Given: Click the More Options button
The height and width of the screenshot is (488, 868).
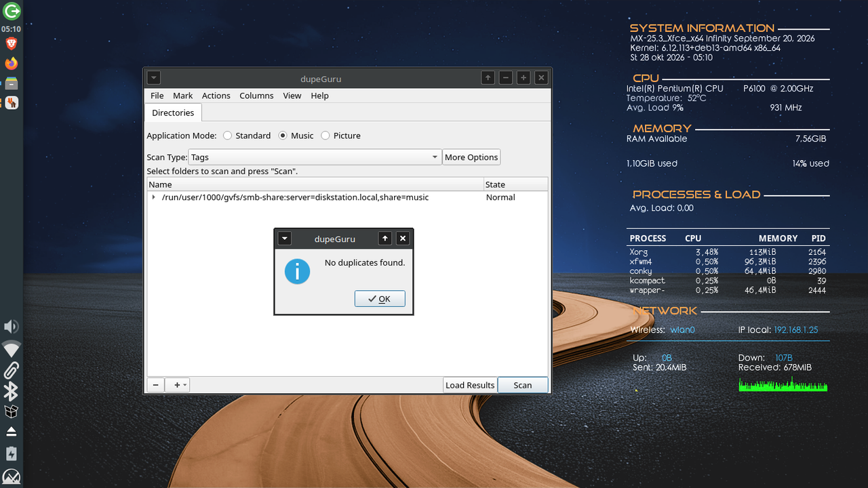Looking at the screenshot, I should click(471, 157).
